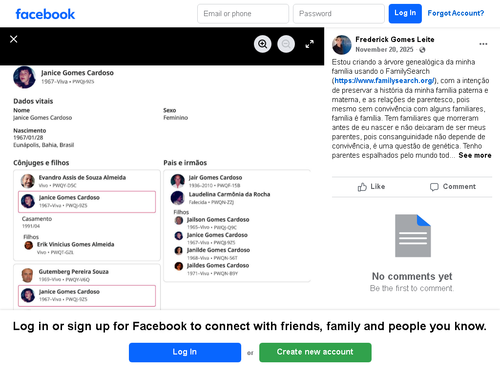
Task: Click the Erik Vinicius Gomes Almeida avatar
Action: point(29,246)
